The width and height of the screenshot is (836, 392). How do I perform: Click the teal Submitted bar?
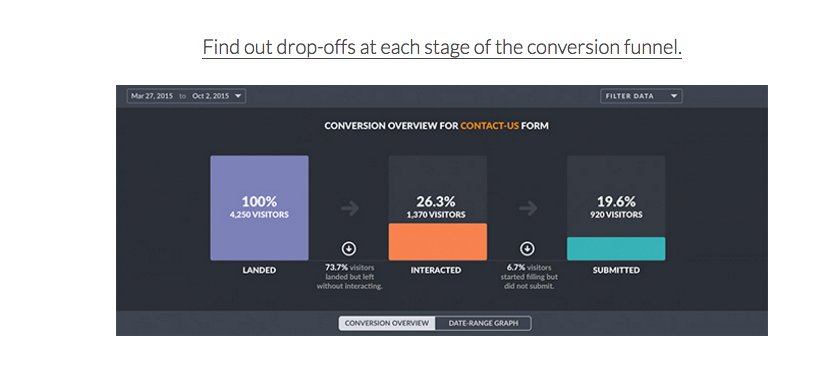(616, 249)
